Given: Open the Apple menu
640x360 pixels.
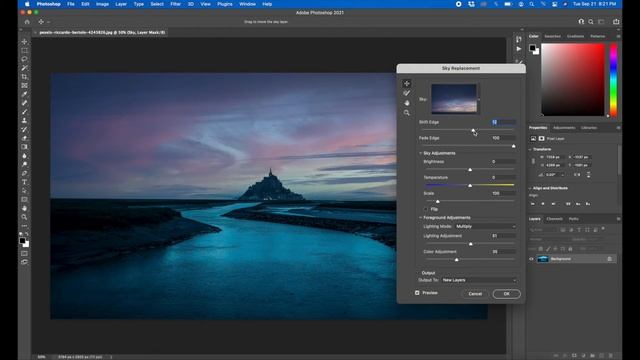Looking at the screenshot, I should 27,4.
